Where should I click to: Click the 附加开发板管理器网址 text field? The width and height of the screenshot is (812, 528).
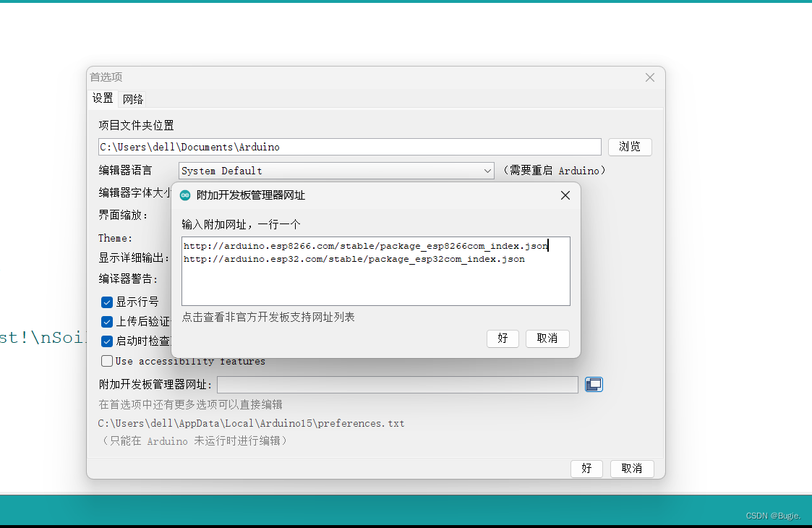click(398, 385)
